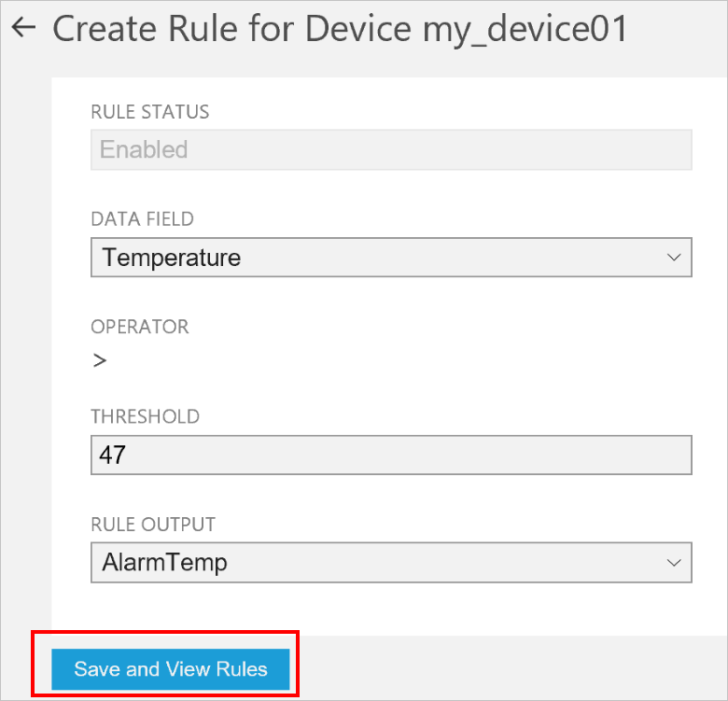Expand the Rule Output chevron arrow
The height and width of the screenshot is (701, 728).
click(674, 563)
